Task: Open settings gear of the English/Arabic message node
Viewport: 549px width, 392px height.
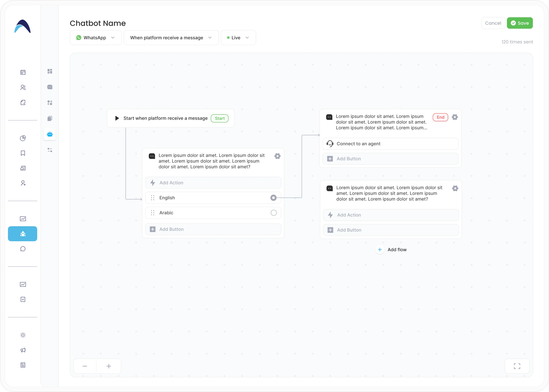Action: pyautogui.click(x=277, y=156)
